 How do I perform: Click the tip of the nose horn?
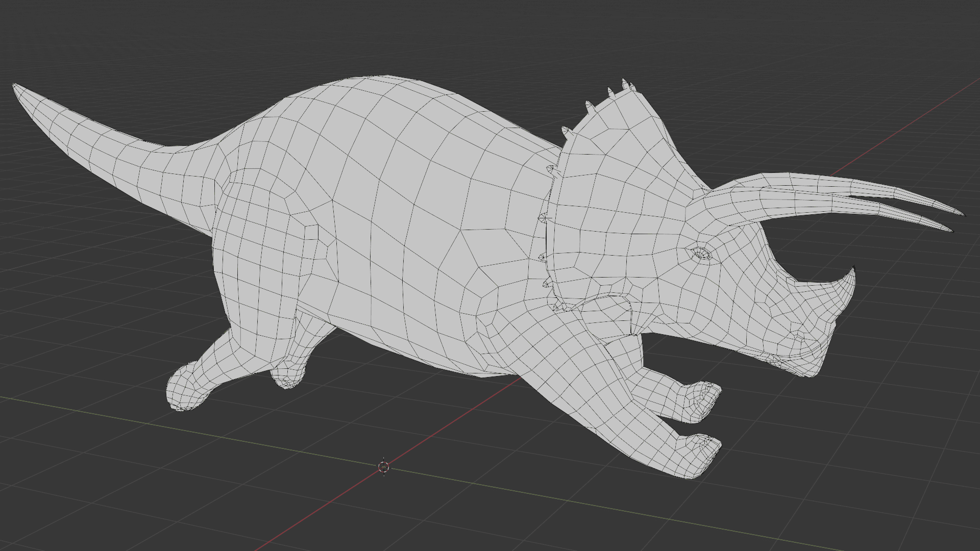click(x=852, y=269)
